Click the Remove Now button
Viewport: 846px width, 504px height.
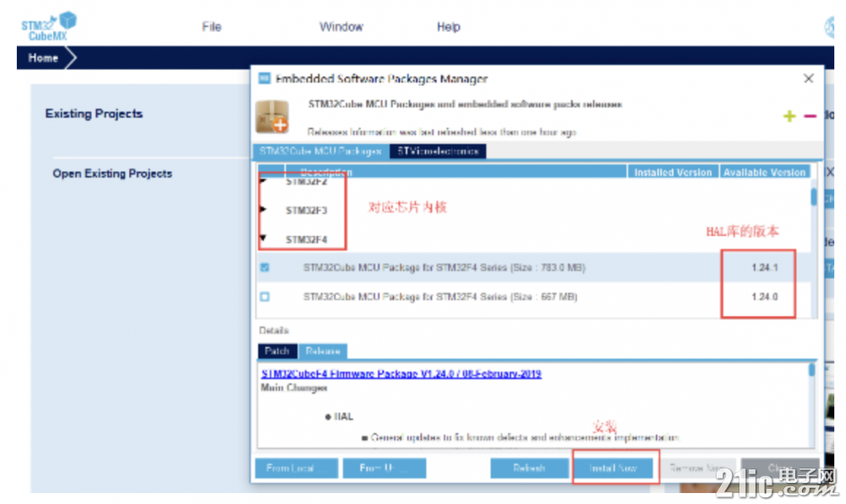(698, 468)
